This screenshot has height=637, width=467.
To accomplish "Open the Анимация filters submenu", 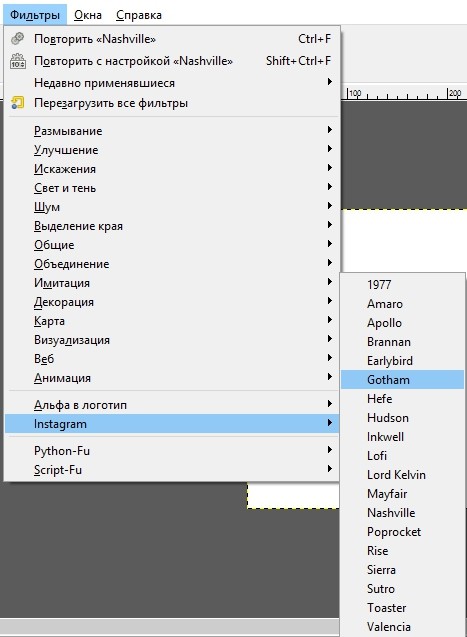I will [172, 378].
